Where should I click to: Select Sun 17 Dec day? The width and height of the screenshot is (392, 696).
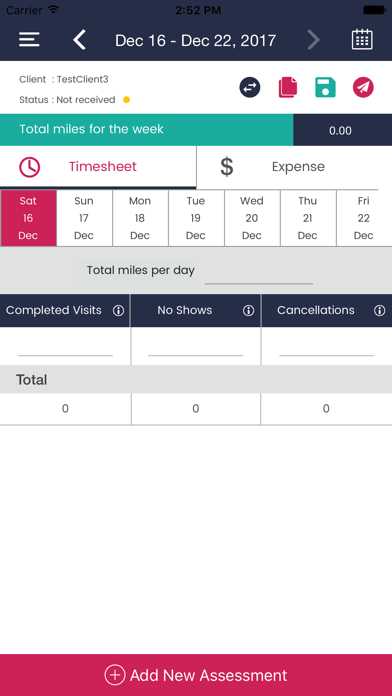pos(84,218)
